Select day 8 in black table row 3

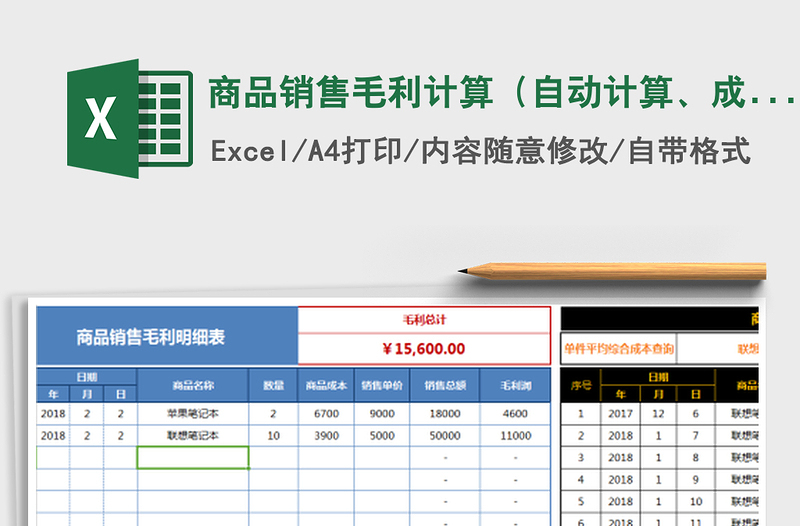pyautogui.click(x=695, y=458)
